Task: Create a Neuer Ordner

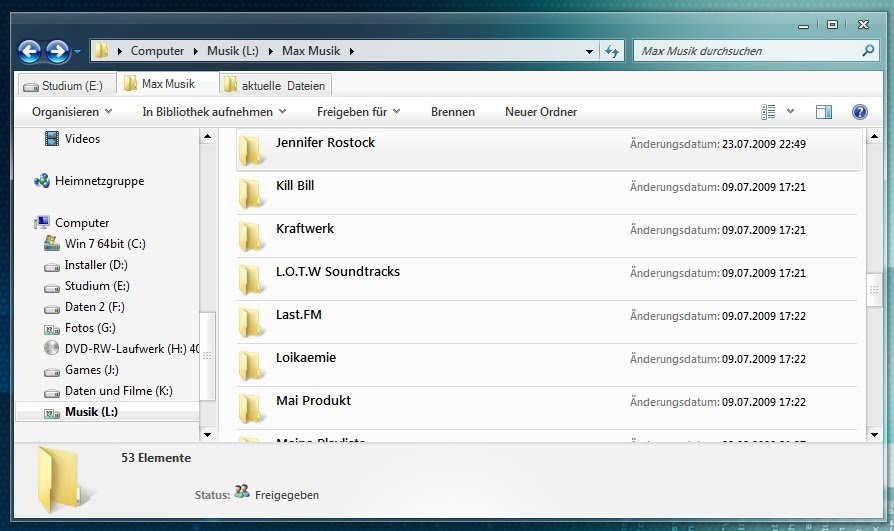Action: [541, 112]
